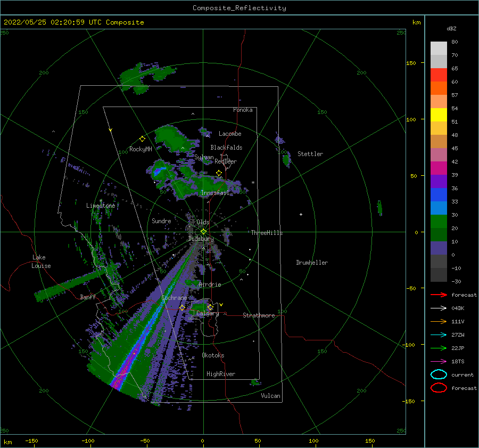Click the red forecast arrow in legend
479x448 pixels.
pyautogui.click(x=439, y=295)
